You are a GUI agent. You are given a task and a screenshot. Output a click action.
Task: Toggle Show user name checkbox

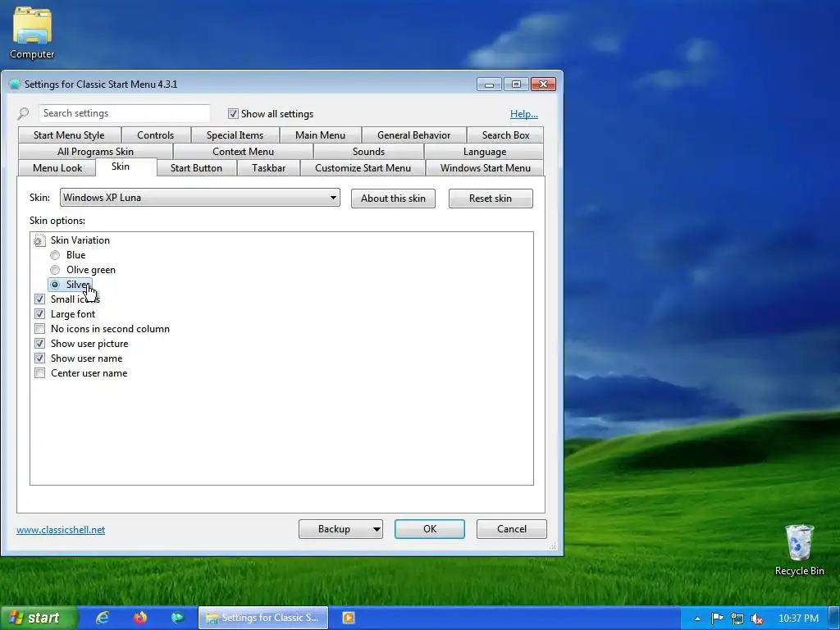(x=39, y=358)
